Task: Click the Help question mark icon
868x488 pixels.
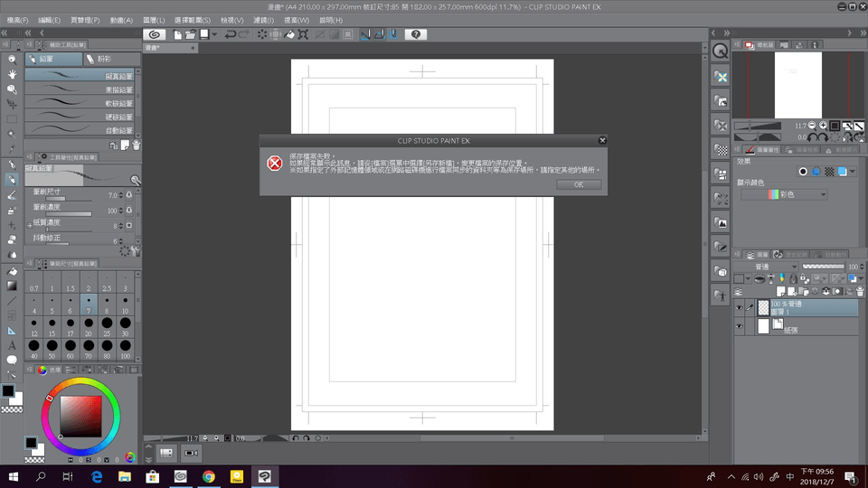Action: [x=416, y=34]
